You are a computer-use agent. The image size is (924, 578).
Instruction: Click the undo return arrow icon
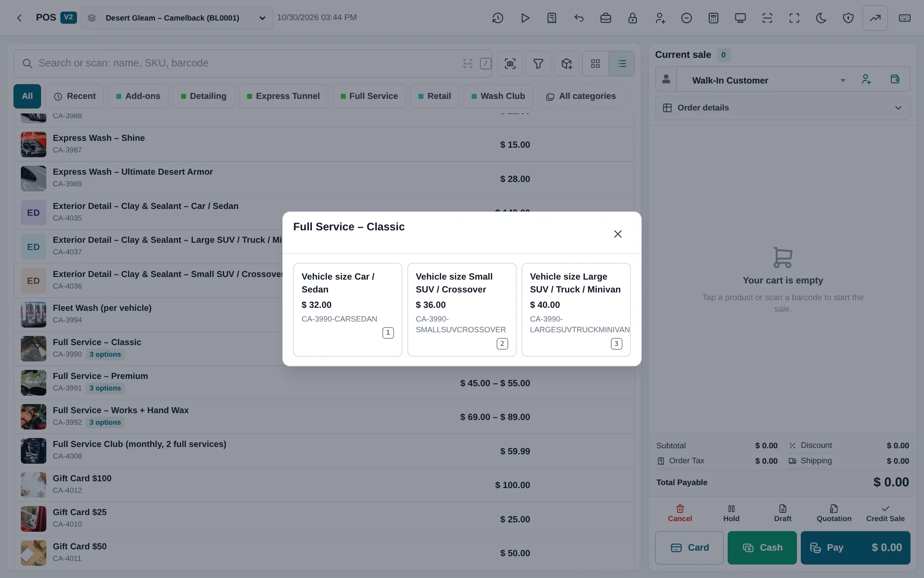tap(579, 18)
